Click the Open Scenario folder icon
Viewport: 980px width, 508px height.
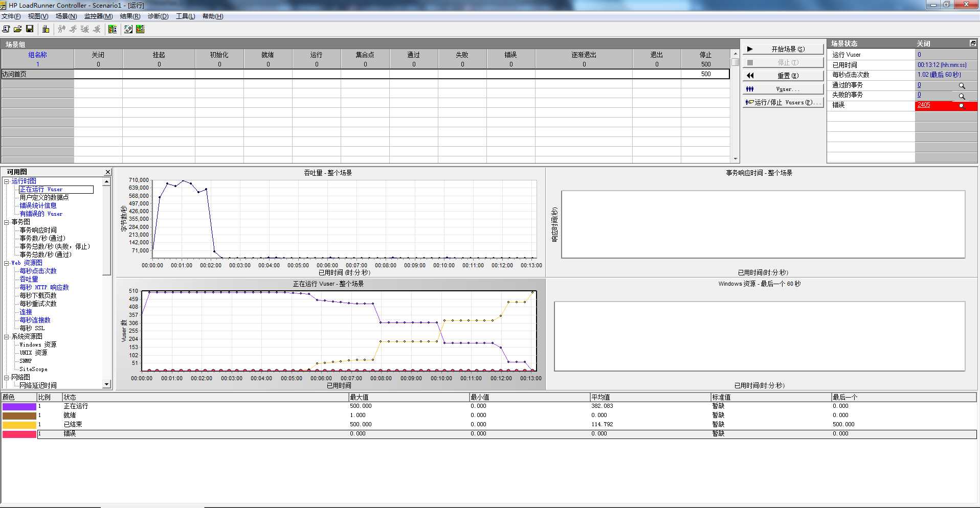pyautogui.click(x=18, y=29)
